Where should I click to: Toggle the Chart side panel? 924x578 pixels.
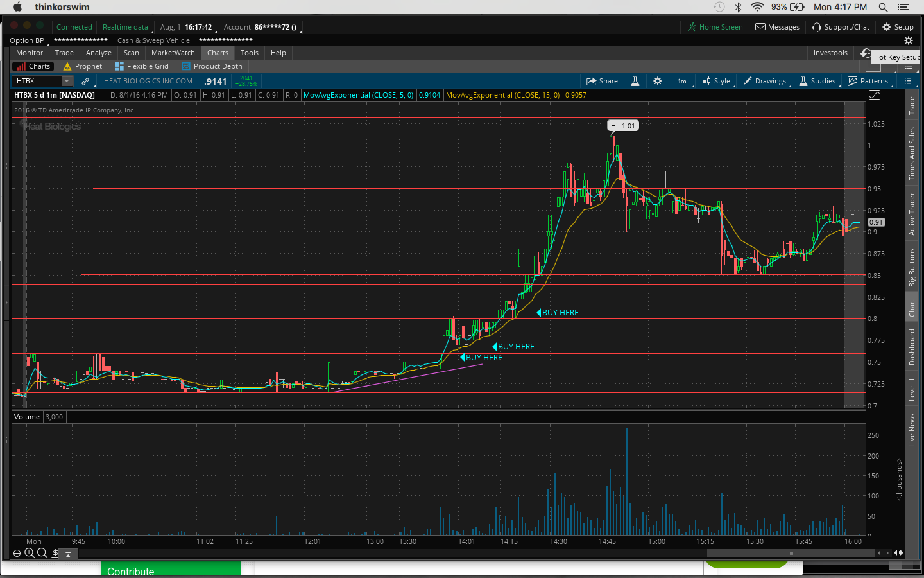[x=912, y=308]
